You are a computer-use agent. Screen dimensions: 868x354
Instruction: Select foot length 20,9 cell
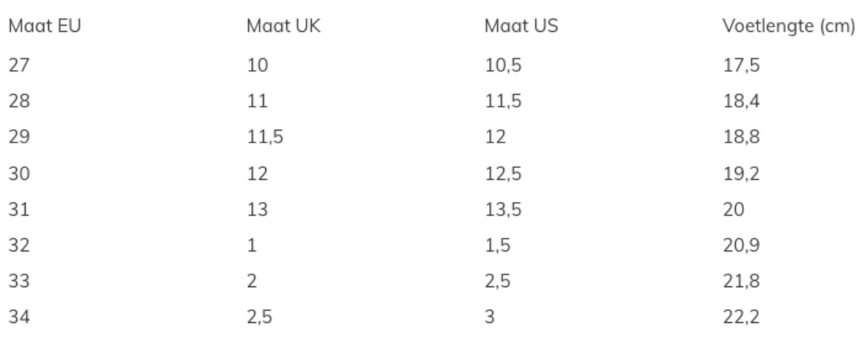pos(741,245)
